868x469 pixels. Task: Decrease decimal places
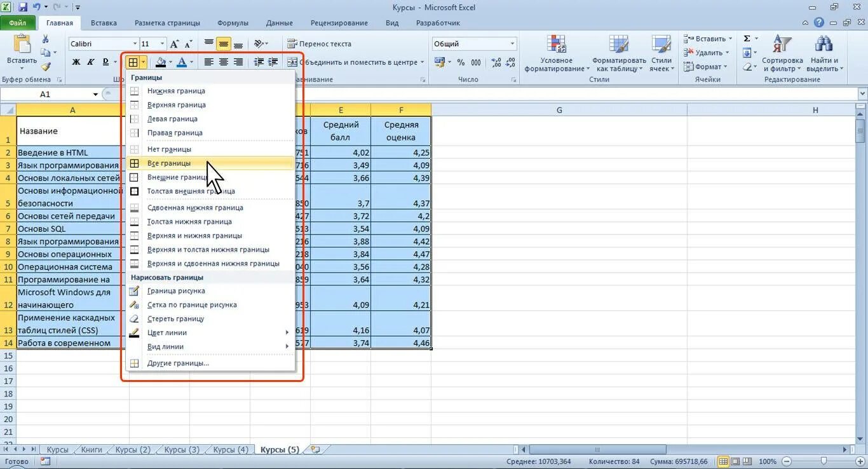(x=510, y=62)
